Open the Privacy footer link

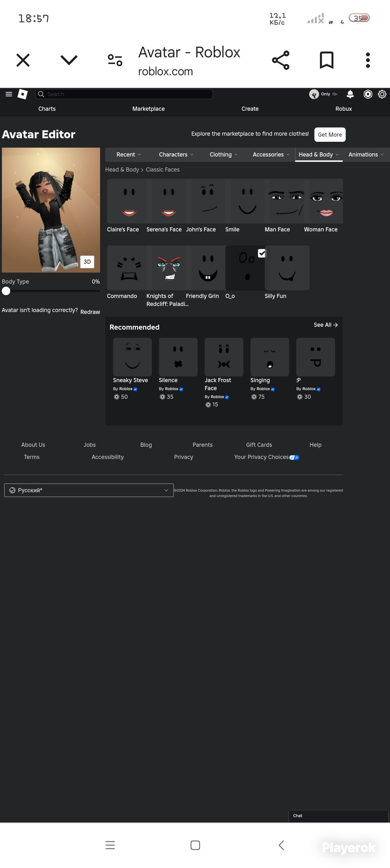pyautogui.click(x=184, y=457)
